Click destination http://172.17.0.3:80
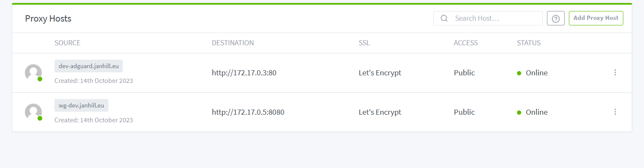This screenshot has width=644, height=168. click(244, 73)
